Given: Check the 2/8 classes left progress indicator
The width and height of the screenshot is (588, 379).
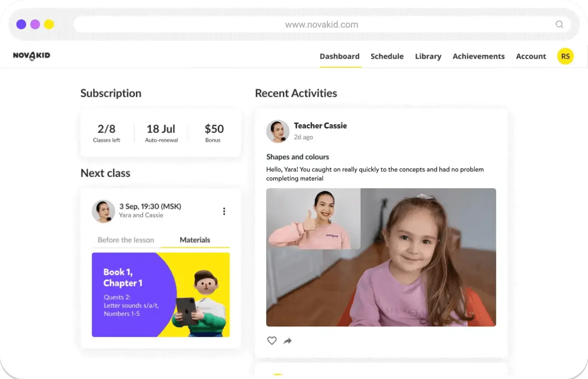Looking at the screenshot, I should [x=106, y=132].
